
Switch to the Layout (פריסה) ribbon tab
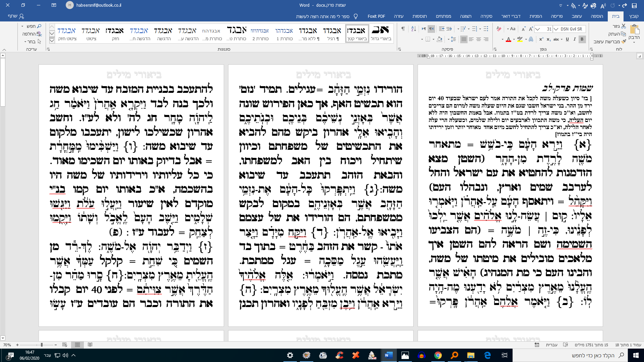point(556,16)
